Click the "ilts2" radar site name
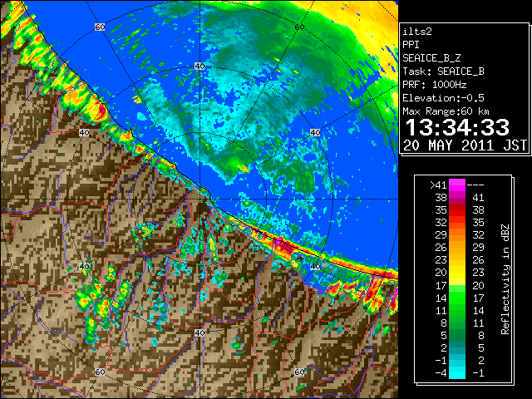The height and width of the screenshot is (399, 532). (x=417, y=32)
